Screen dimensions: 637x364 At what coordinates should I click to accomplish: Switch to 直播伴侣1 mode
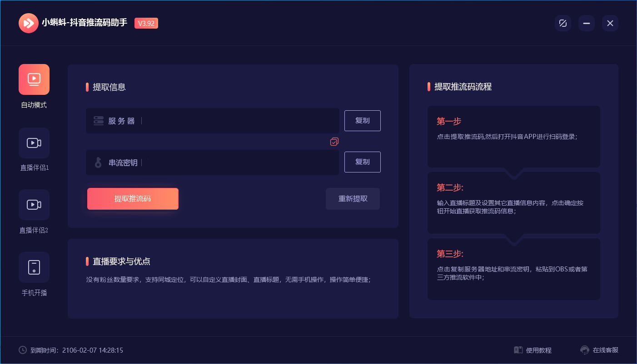(x=34, y=143)
